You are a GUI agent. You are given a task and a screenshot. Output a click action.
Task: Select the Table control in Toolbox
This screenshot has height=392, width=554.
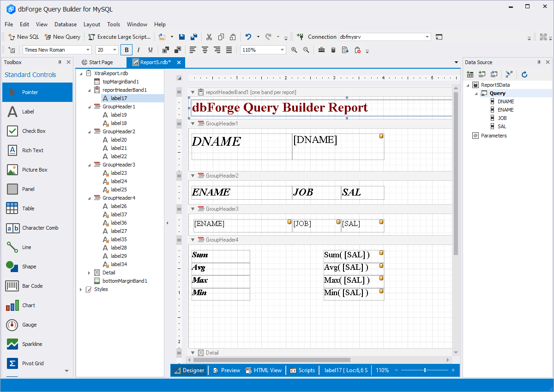37,208
